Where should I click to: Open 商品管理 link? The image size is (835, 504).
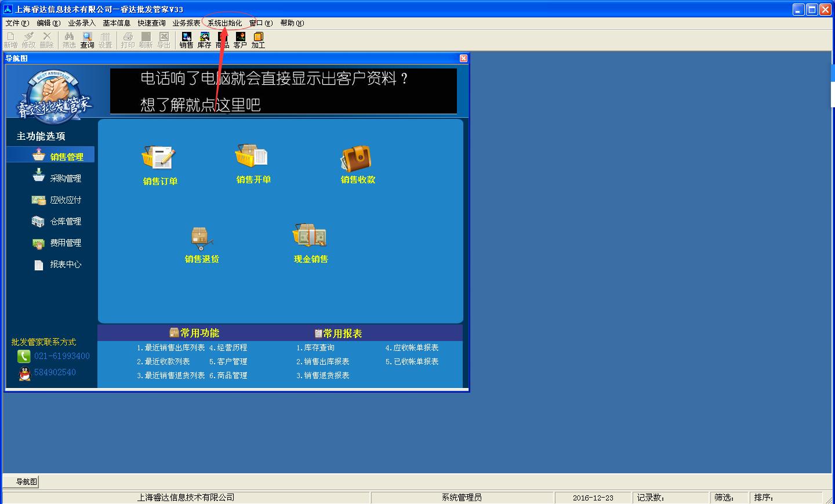tap(228, 376)
